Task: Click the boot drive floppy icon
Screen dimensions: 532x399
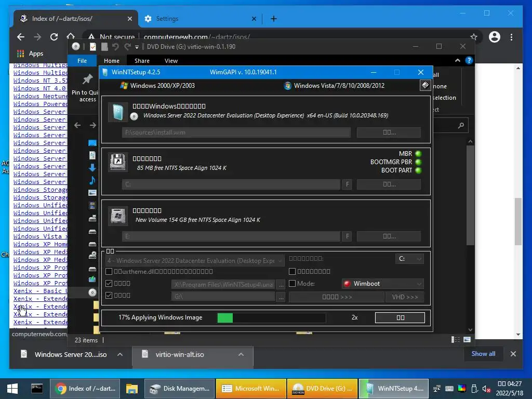Action: [x=118, y=162]
